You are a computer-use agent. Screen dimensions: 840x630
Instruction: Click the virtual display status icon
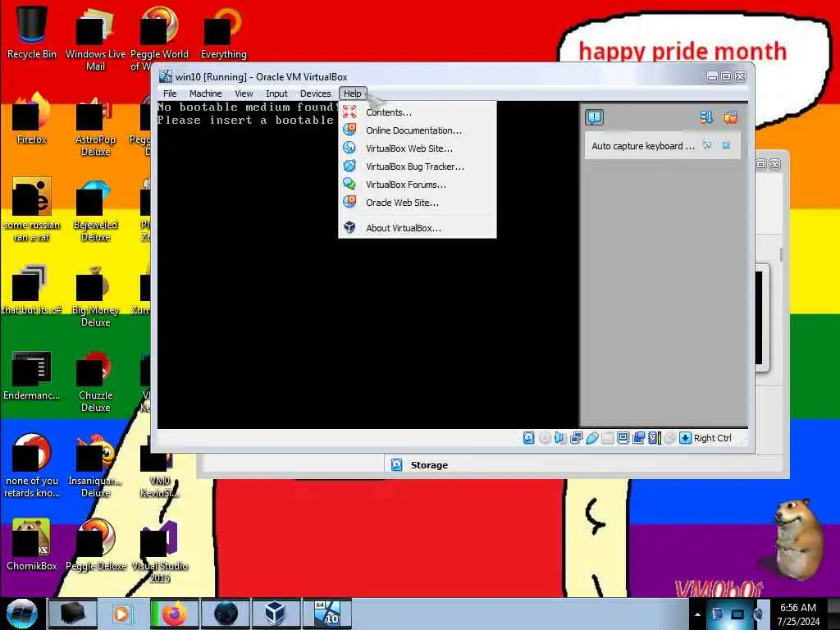coord(623,438)
